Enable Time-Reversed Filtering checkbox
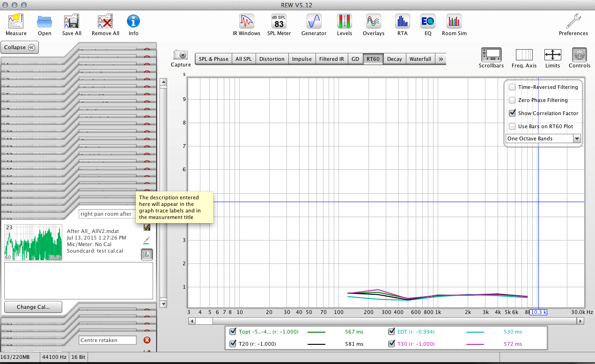The height and width of the screenshot is (364, 595). click(512, 87)
